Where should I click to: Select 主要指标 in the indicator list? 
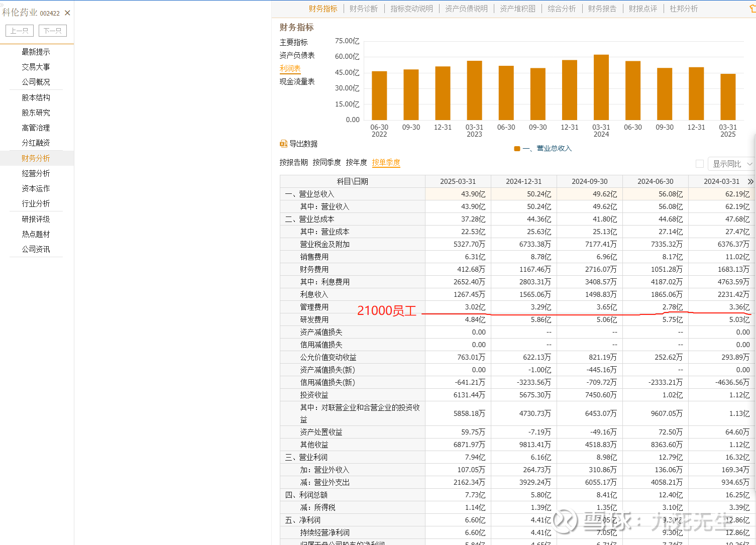(293, 43)
